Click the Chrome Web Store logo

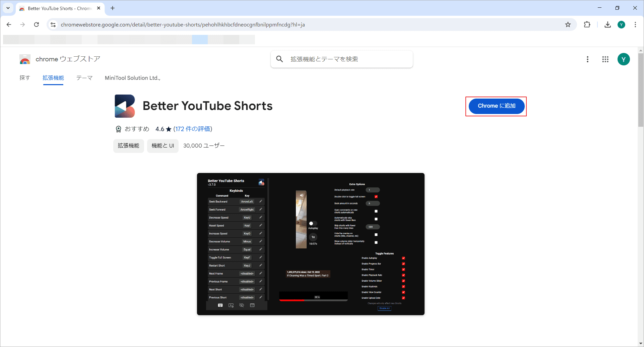(25, 59)
